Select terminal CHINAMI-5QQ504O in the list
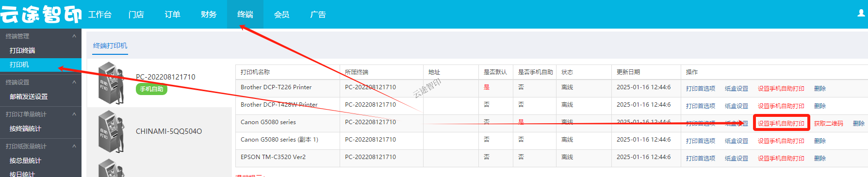This screenshot has width=868, height=177. click(169, 131)
